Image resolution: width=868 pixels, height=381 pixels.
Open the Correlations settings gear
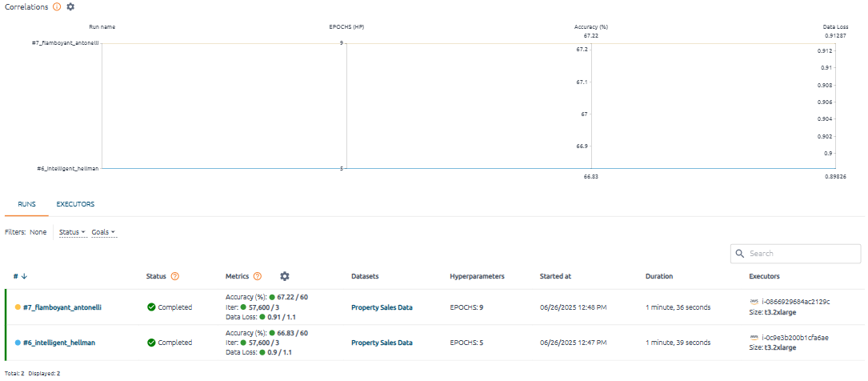click(70, 6)
